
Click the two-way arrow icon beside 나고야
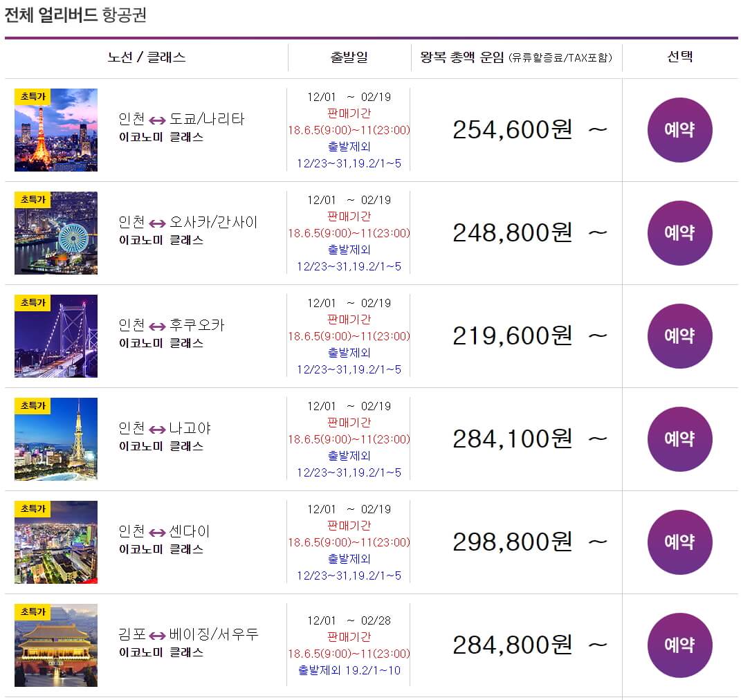(157, 429)
